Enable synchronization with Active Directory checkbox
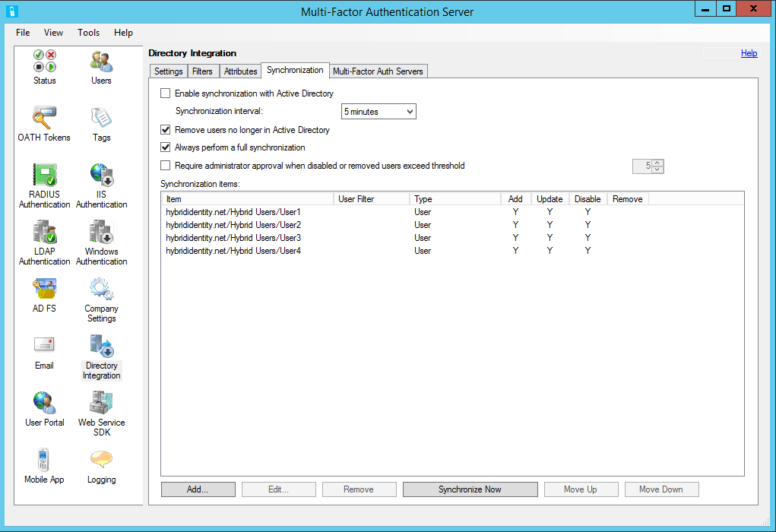This screenshot has height=532, width=776. click(x=165, y=93)
